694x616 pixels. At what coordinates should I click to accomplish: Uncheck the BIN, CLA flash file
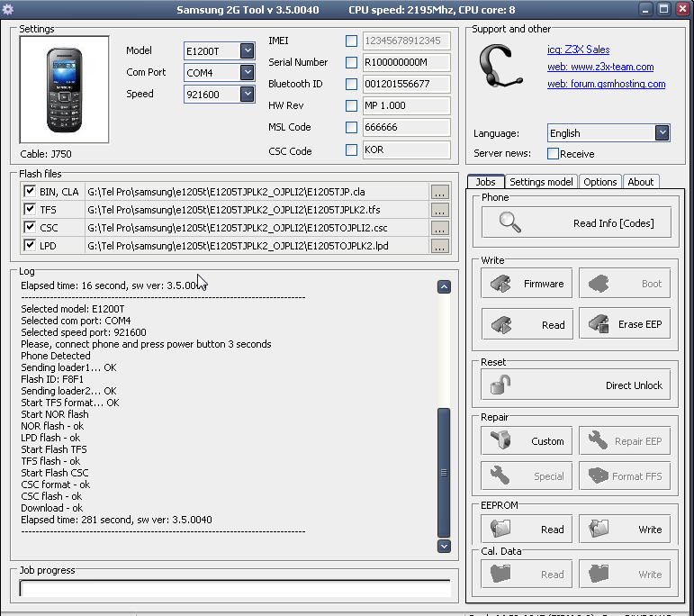pyautogui.click(x=30, y=191)
